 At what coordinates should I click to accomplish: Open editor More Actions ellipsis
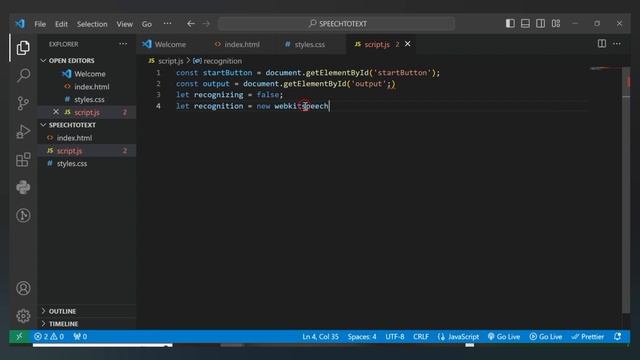point(617,43)
